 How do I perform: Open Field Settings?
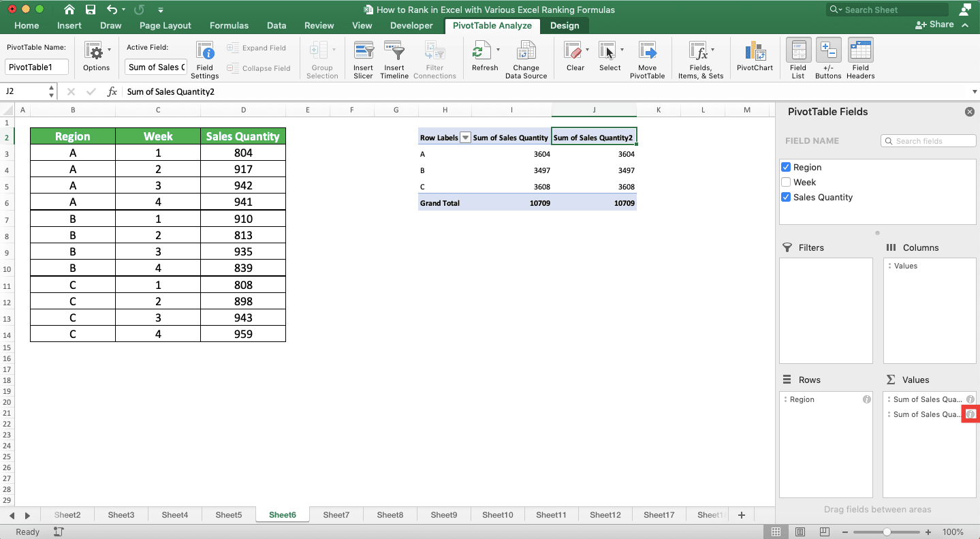205,60
